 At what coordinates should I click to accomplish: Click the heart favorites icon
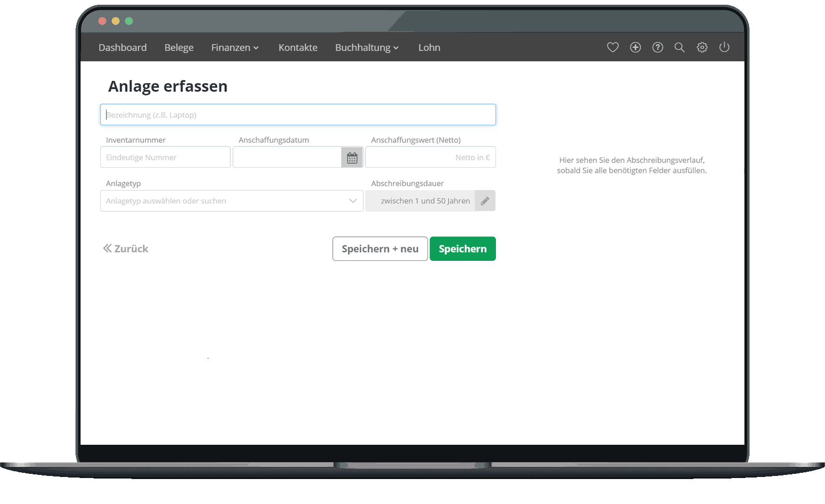pyautogui.click(x=612, y=47)
